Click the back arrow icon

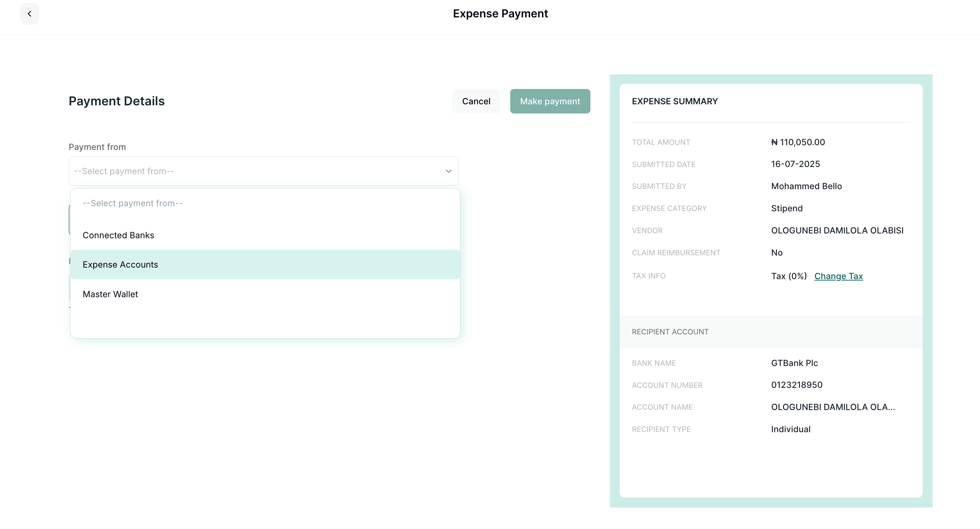pyautogui.click(x=29, y=14)
